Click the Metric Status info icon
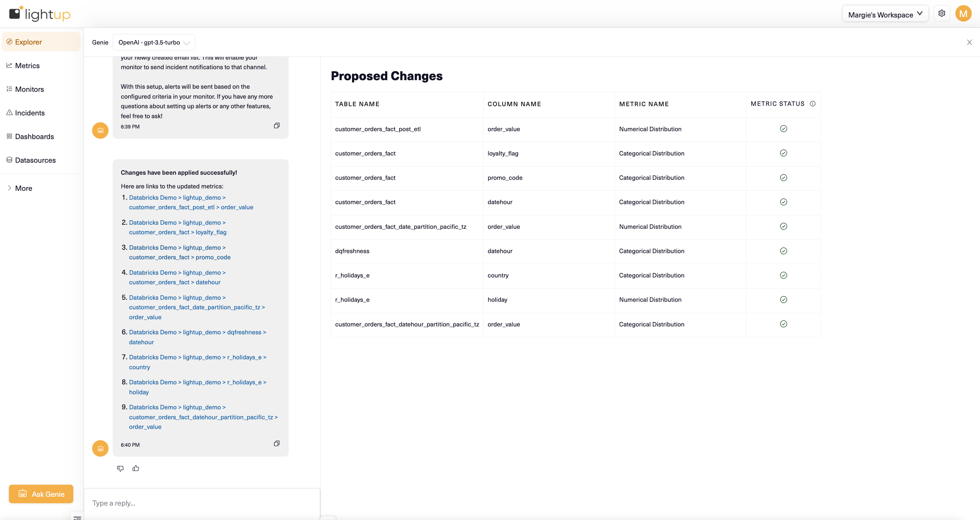Screen dimensions: 980x520 [813, 103]
